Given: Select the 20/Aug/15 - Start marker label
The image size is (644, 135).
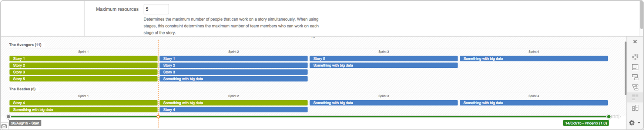Looking at the screenshot, I should click(x=25, y=123).
